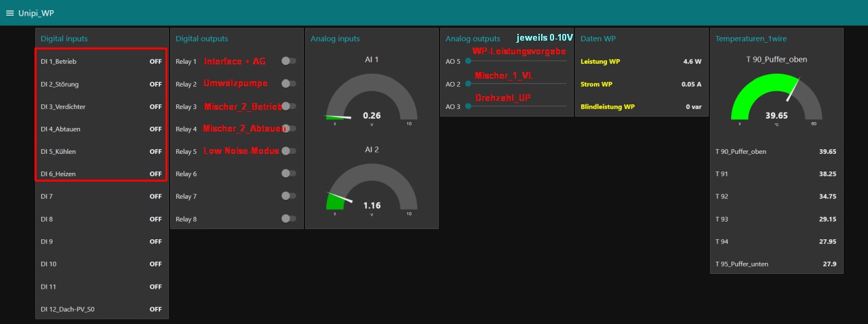Toggle the Relay 7 switch
Viewport: 868px width, 324px height.
point(288,196)
